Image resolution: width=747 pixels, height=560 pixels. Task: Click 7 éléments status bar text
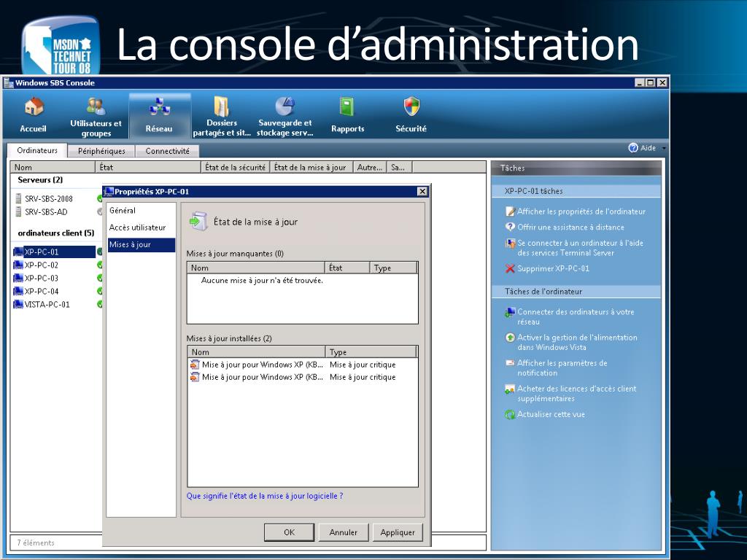[x=36, y=542]
